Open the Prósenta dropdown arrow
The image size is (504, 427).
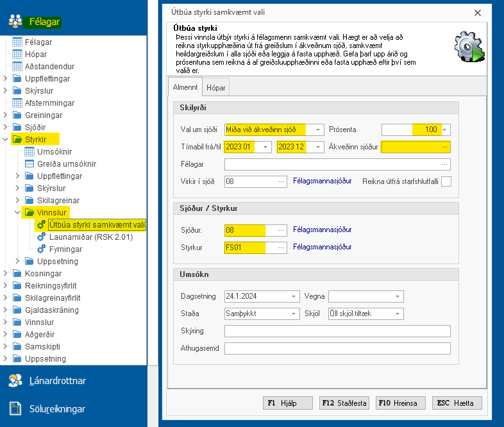pyautogui.click(x=444, y=130)
